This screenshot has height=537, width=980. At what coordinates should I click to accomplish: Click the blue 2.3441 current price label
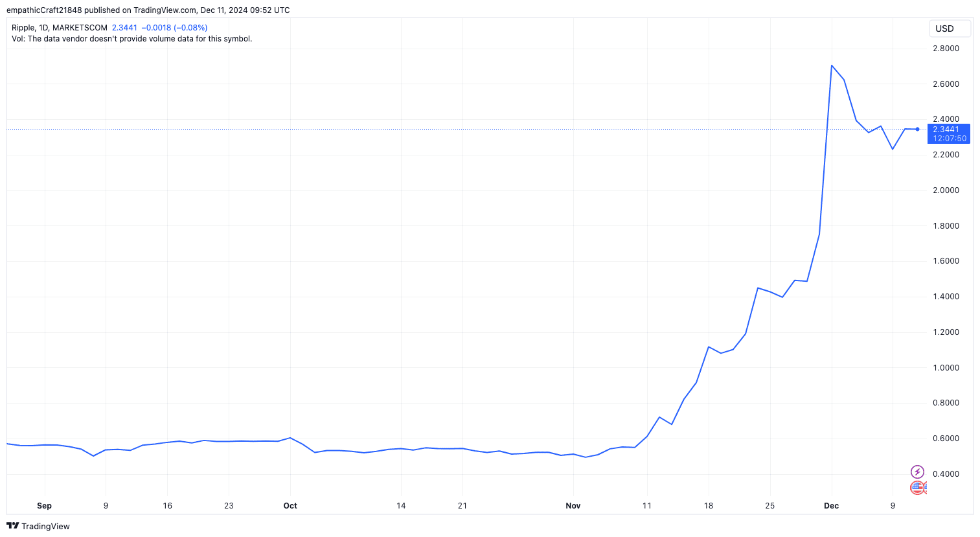pos(946,130)
